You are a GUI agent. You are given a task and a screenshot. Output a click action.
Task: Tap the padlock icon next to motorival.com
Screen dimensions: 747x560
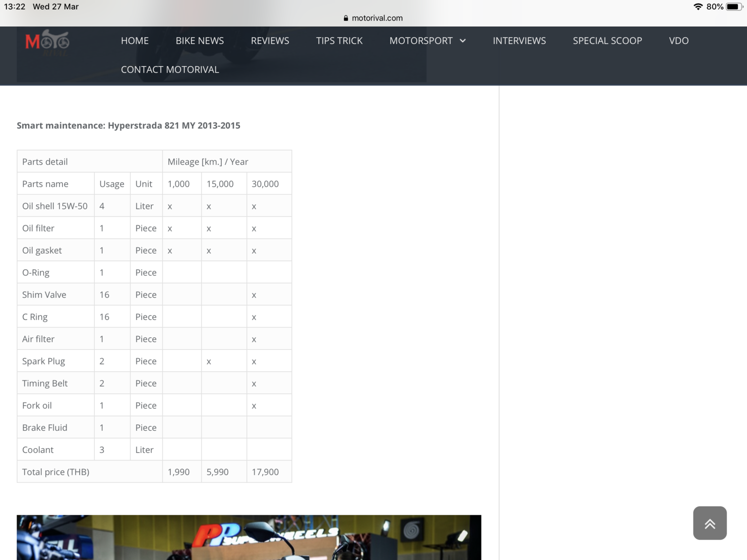coord(346,18)
